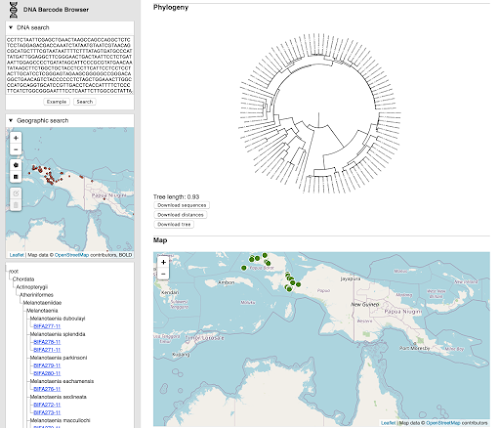Click the delete layers trash icon
Viewport: 500px width, 428px height.
click(16, 205)
